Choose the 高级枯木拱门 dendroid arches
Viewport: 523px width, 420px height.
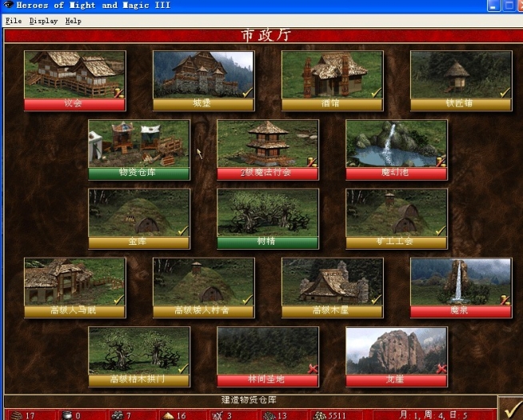(139, 351)
